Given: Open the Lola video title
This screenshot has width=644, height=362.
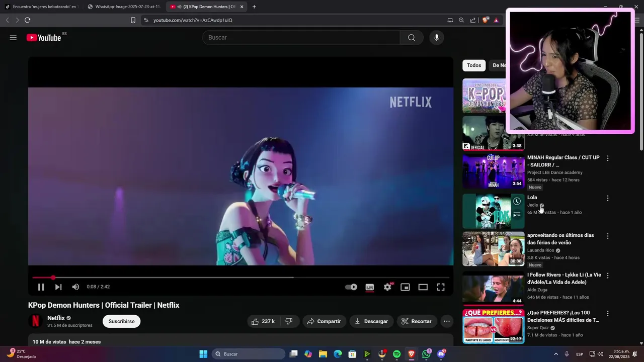Looking at the screenshot, I should 532,198.
